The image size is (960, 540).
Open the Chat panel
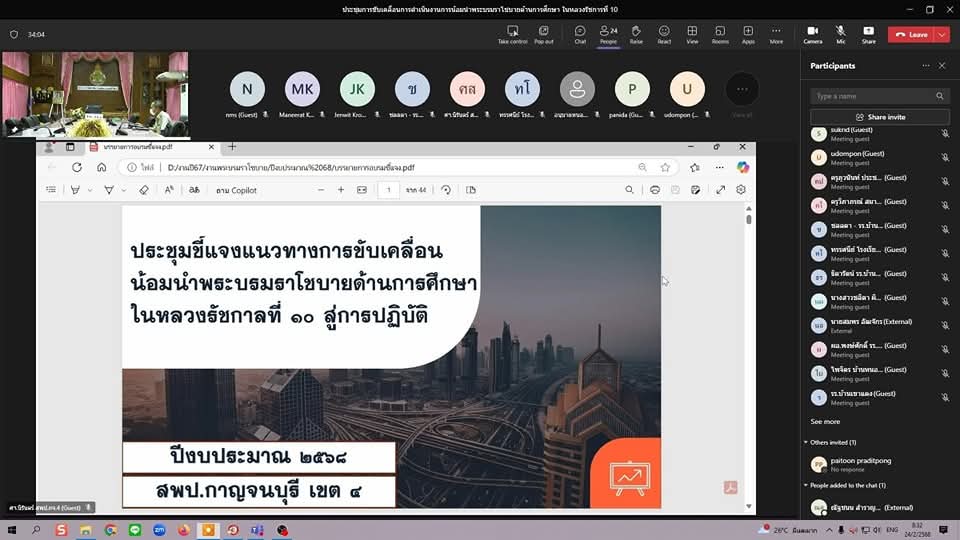[580, 34]
